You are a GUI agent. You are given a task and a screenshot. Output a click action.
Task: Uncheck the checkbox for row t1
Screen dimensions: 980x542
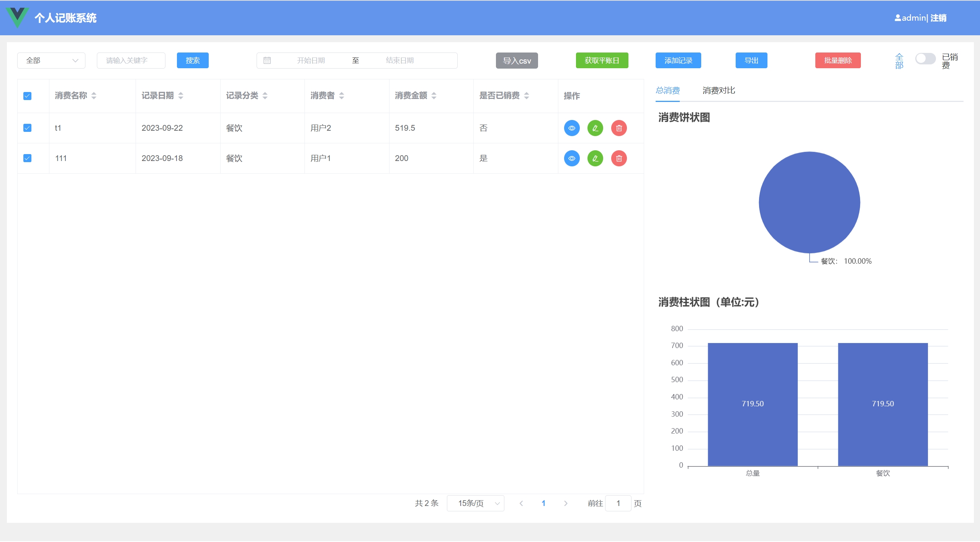[27, 128]
